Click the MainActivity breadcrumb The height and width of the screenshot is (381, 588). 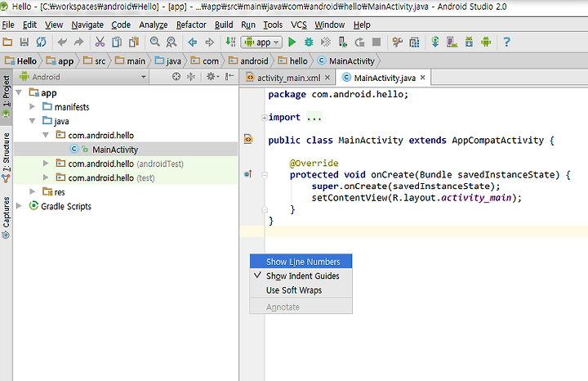click(346, 61)
